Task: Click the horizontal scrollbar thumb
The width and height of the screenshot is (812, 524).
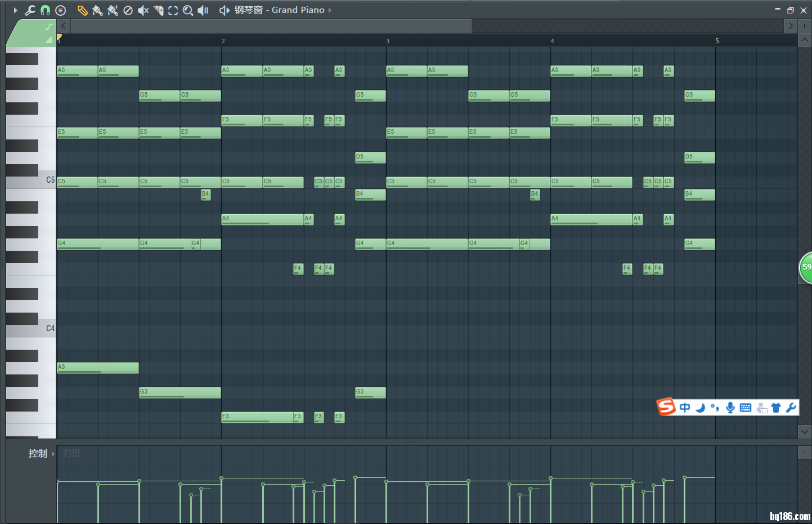Action: click(x=271, y=26)
